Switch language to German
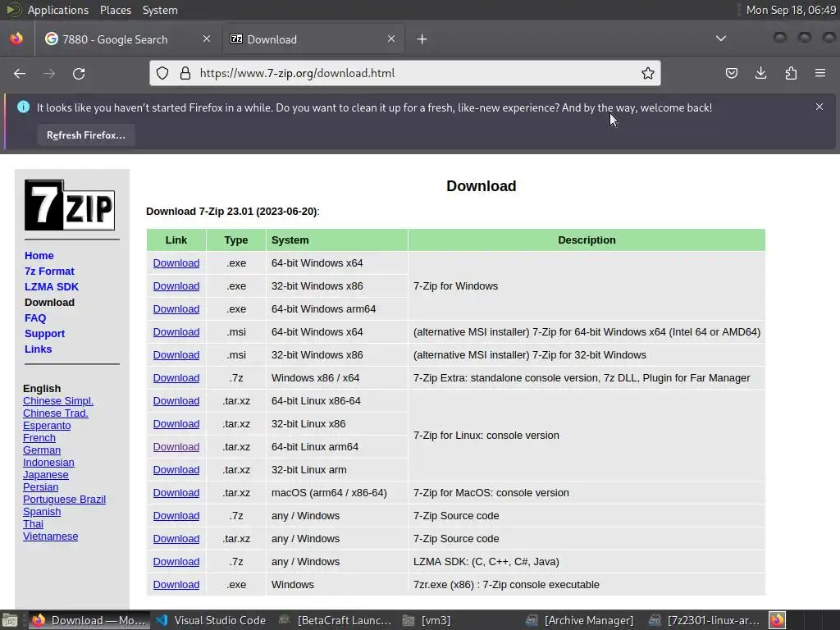This screenshot has width=840, height=630. tap(42, 450)
